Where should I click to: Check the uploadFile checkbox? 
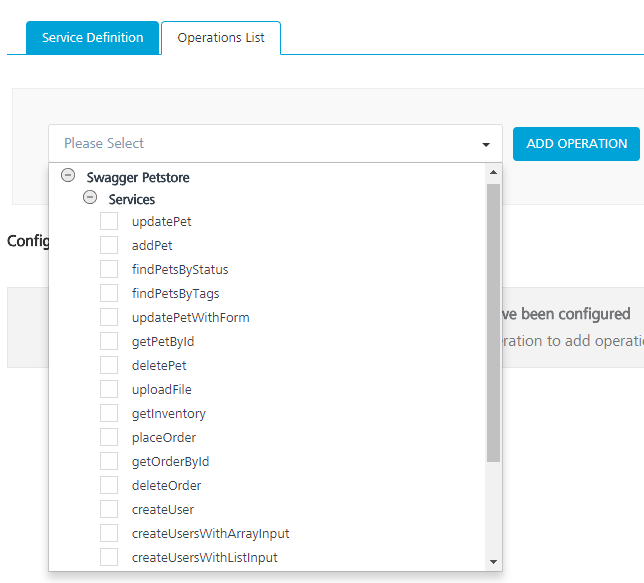coord(109,389)
